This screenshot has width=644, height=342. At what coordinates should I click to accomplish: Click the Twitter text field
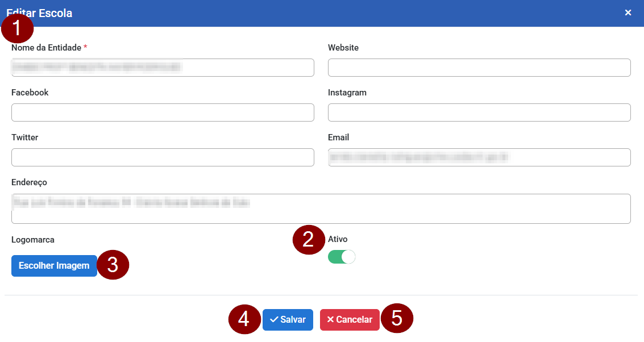click(163, 157)
